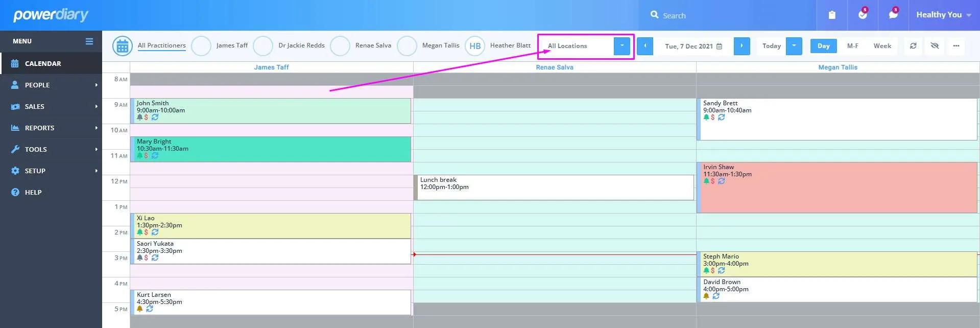Select Day calendar view
The width and height of the screenshot is (980, 328).
point(823,46)
